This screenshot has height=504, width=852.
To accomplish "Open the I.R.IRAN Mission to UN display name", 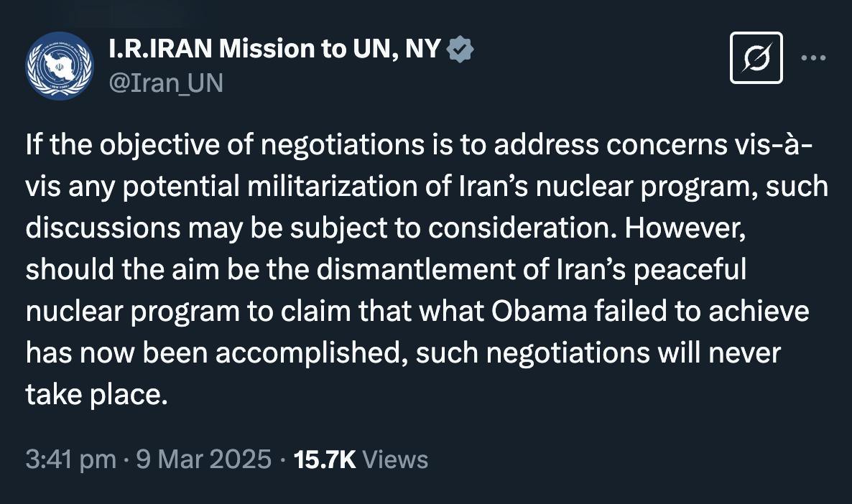I will coord(274,49).
